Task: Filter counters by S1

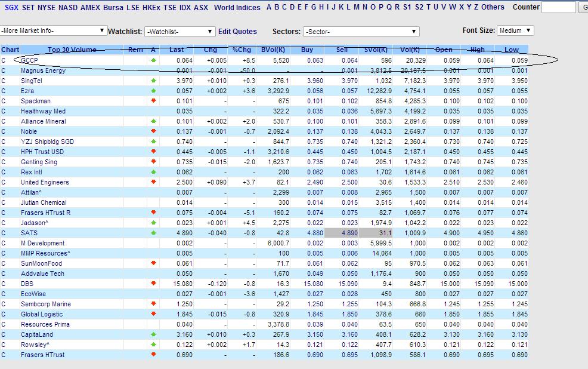Action: [x=407, y=7]
